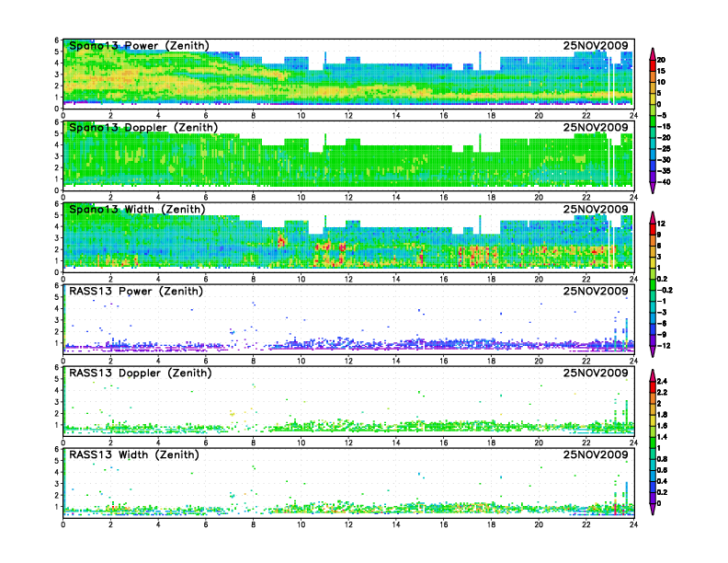Click the red top arrow of the lowest colorbar
This screenshot has height=563, width=728.
[x=652, y=374]
